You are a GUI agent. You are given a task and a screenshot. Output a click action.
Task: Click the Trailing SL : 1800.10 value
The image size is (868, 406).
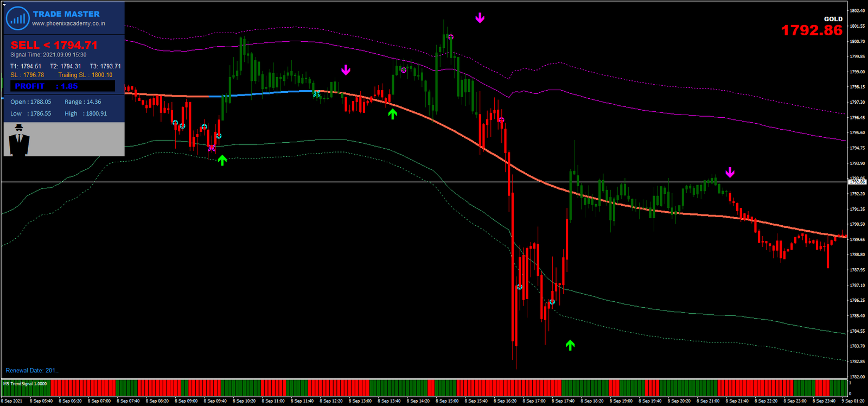pos(85,75)
